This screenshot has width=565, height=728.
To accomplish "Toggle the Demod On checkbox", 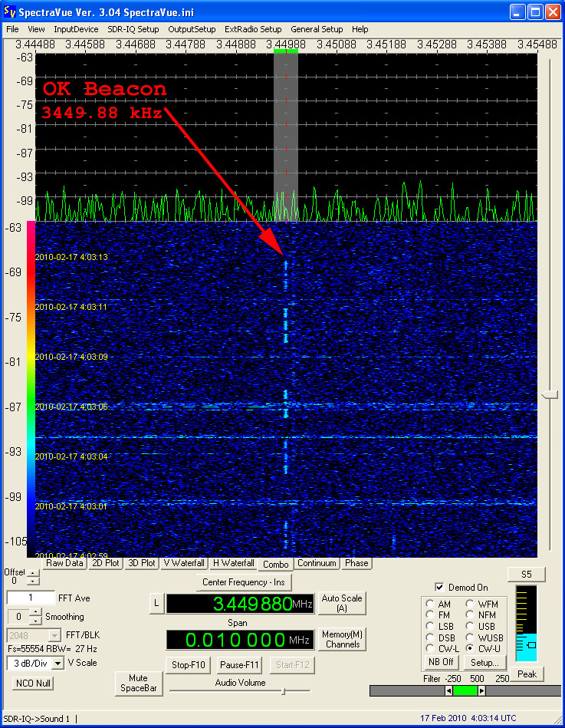I will (x=439, y=588).
